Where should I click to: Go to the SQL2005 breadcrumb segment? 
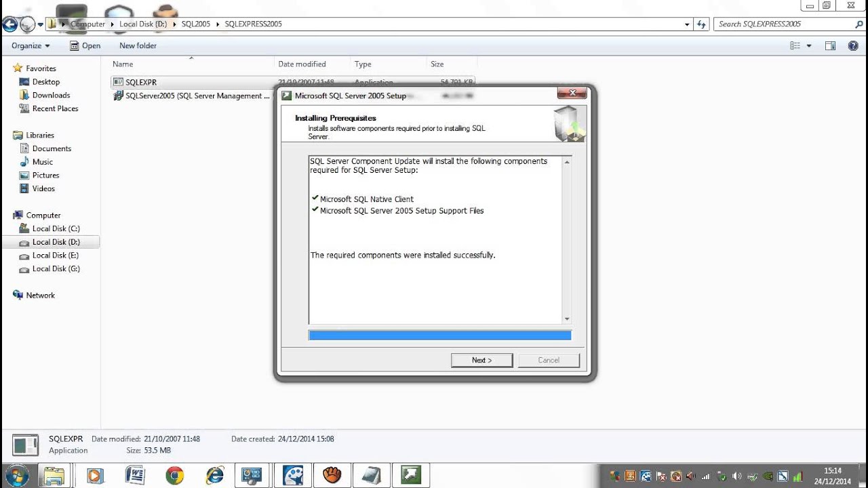196,24
